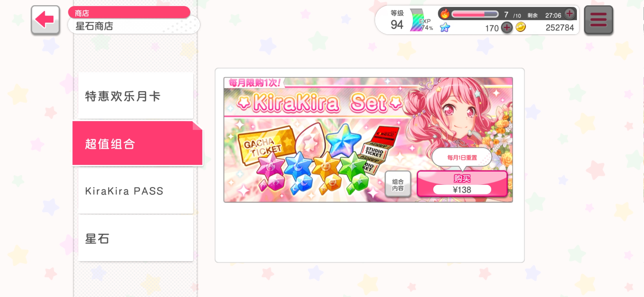Tap the Gacha Ticket in banner
Viewport: 644px width, 297px height.
(264, 145)
